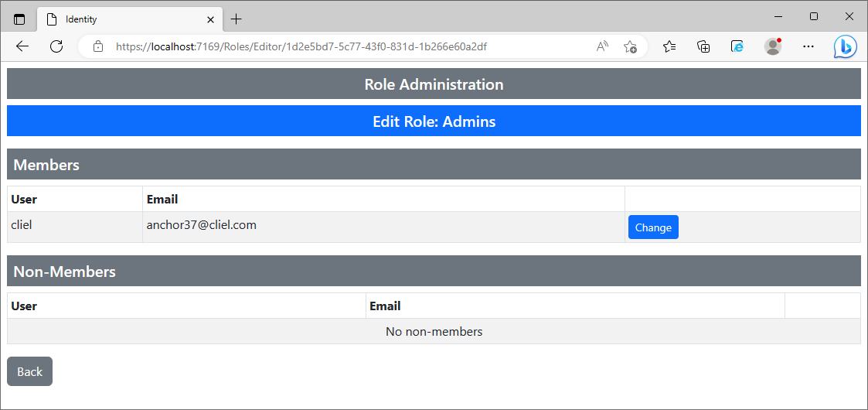Click the Members section header

click(434, 165)
